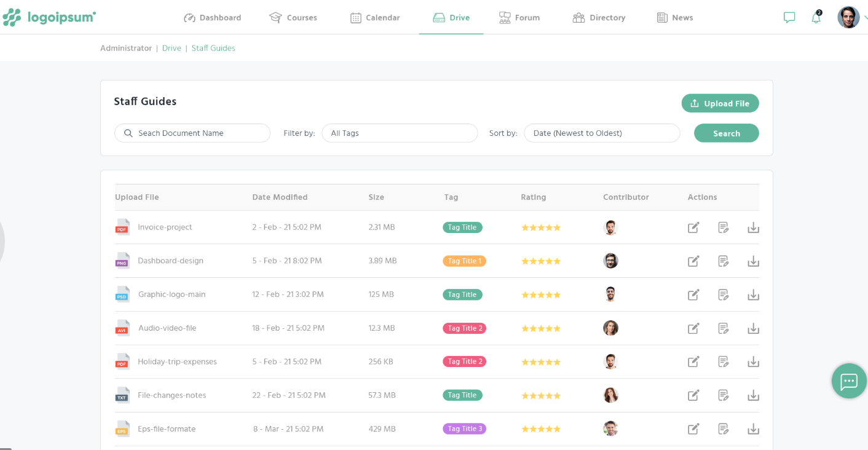Open notes for Holiday-trip-expenses file
Viewport: 868px width, 450px height.
click(724, 361)
